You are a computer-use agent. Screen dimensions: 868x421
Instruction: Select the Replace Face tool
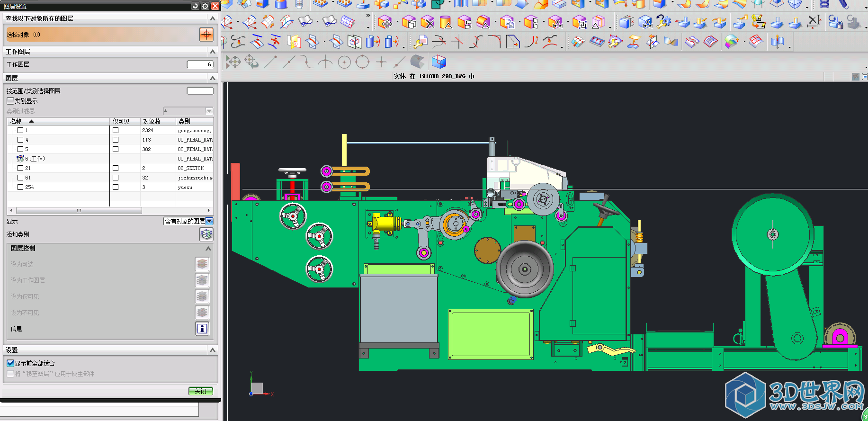click(x=465, y=22)
